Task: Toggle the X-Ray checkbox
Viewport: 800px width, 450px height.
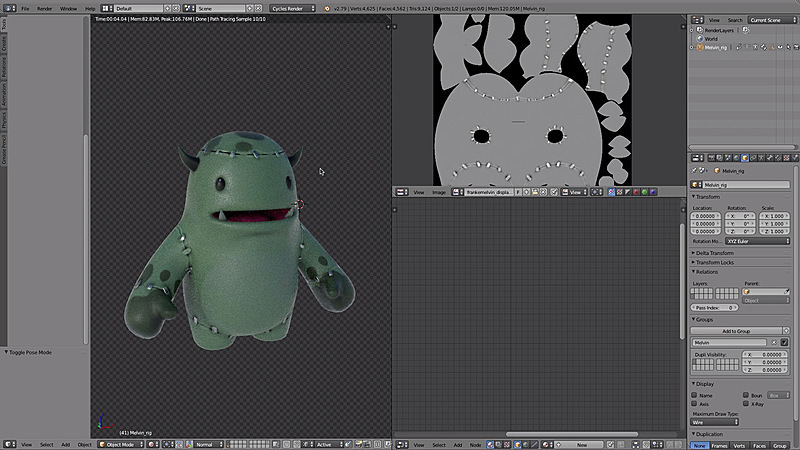Action: point(745,404)
